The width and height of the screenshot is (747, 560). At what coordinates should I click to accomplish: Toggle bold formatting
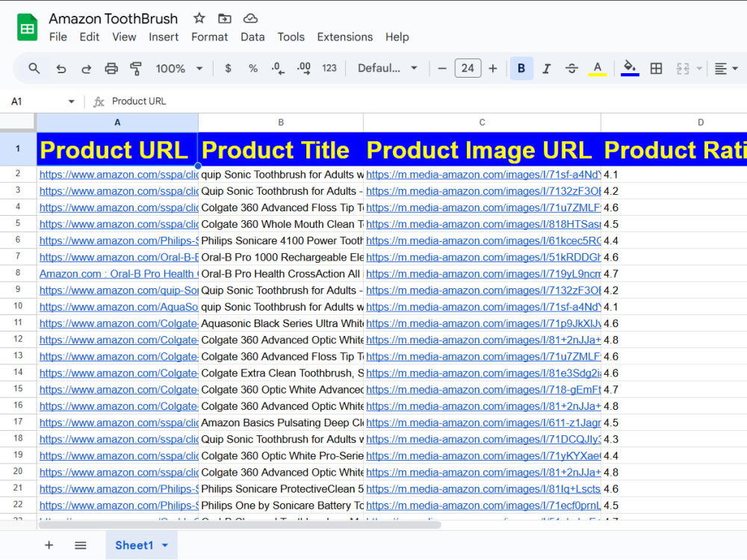pos(521,68)
